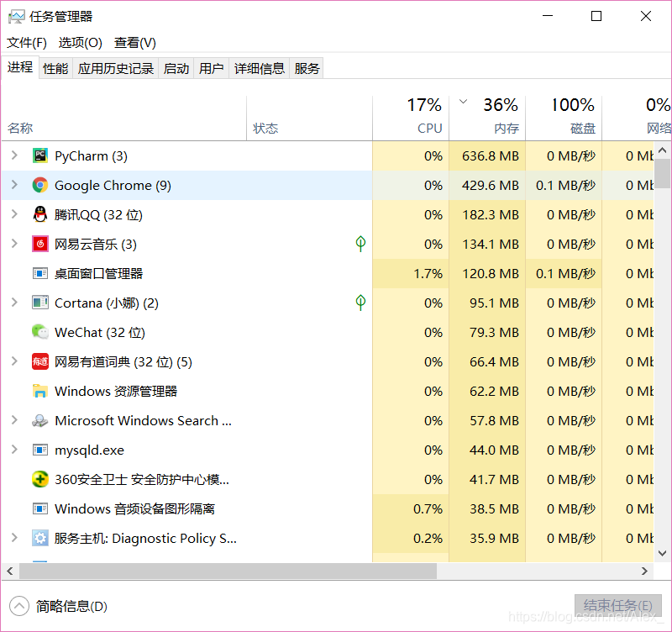This screenshot has width=672, height=632.
Task: Open the 文件 menu
Action: coord(26,42)
